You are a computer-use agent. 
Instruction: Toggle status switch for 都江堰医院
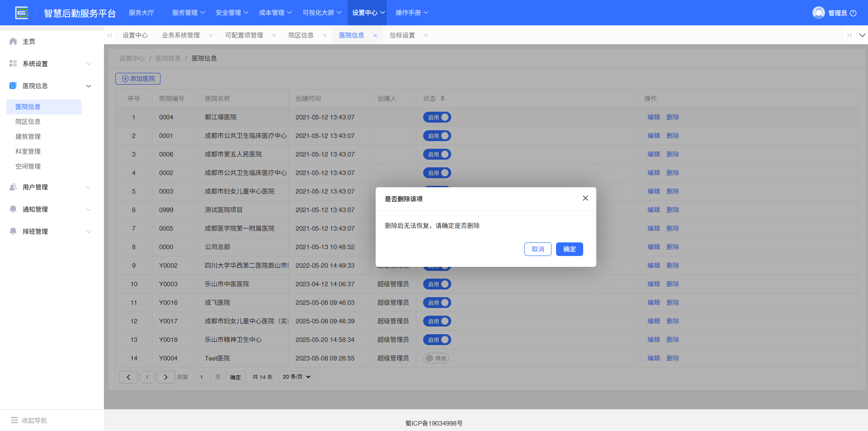(437, 117)
